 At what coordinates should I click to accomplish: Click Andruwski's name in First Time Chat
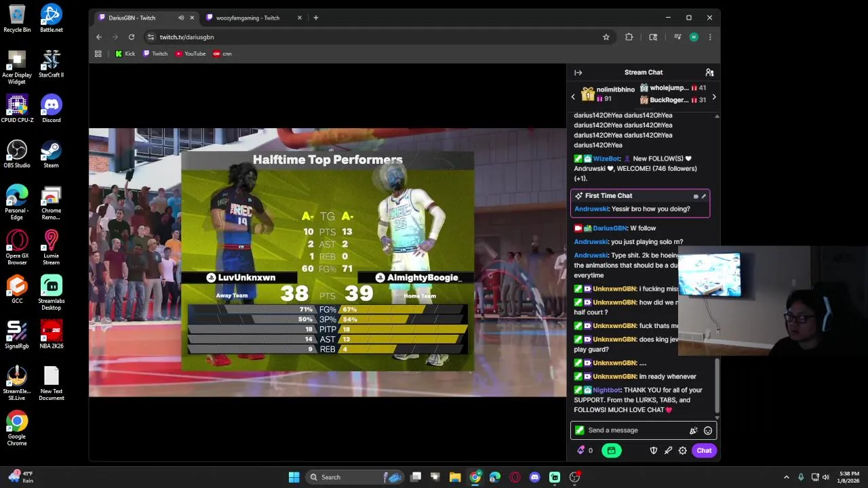coord(591,209)
